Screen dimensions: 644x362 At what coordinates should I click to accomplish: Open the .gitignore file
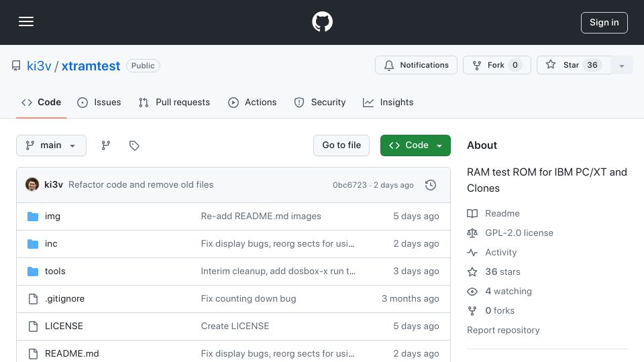64,299
